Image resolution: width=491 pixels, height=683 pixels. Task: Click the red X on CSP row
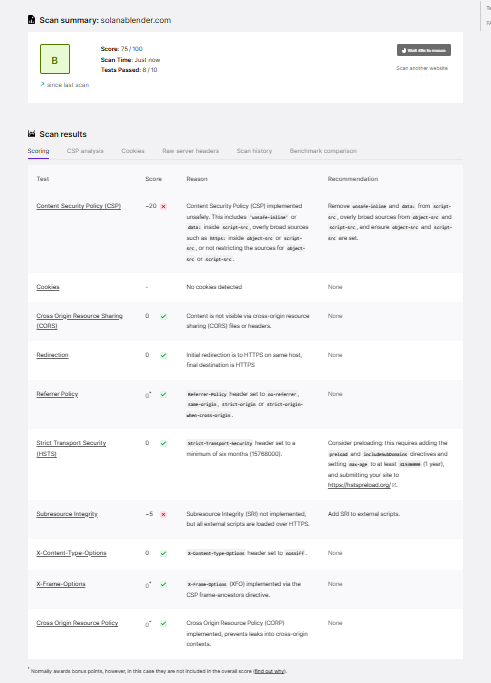tap(163, 206)
